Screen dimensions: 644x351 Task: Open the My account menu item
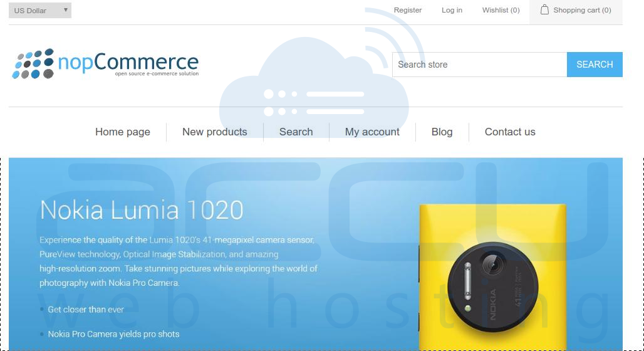coord(372,132)
